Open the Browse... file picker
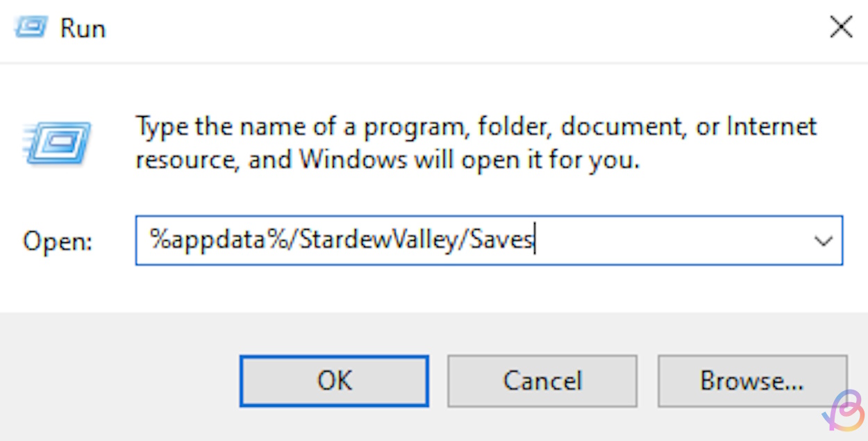Image resolution: width=868 pixels, height=441 pixels. (x=753, y=381)
